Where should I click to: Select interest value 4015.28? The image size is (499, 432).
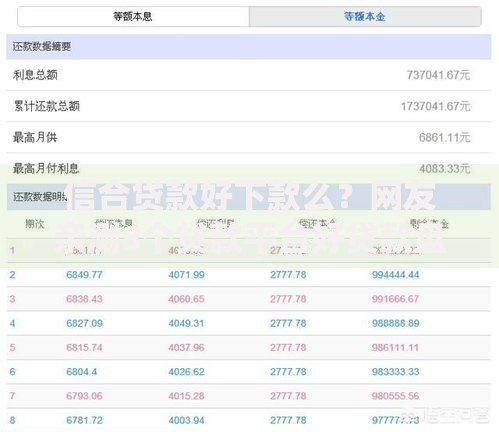186,396
